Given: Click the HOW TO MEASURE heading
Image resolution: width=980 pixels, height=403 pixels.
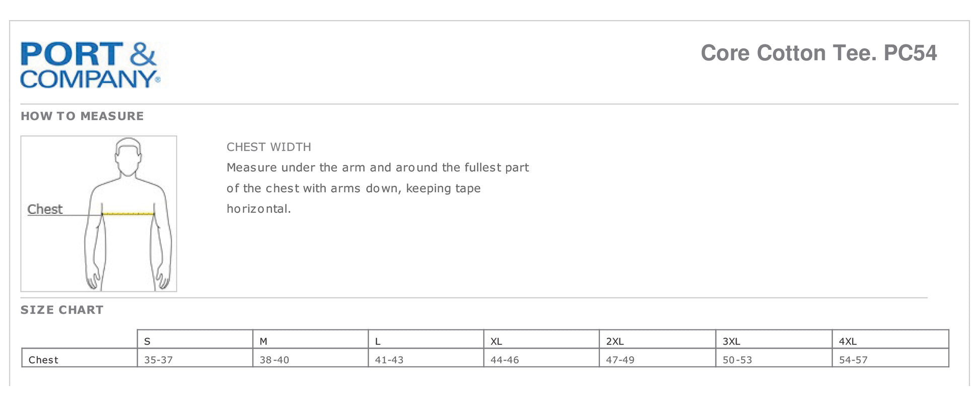Looking at the screenshot, I should tap(82, 116).
